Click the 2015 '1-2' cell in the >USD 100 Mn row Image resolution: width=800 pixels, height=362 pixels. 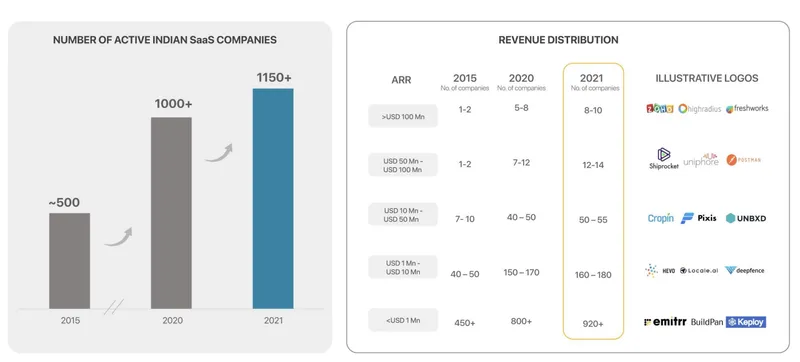click(x=465, y=109)
